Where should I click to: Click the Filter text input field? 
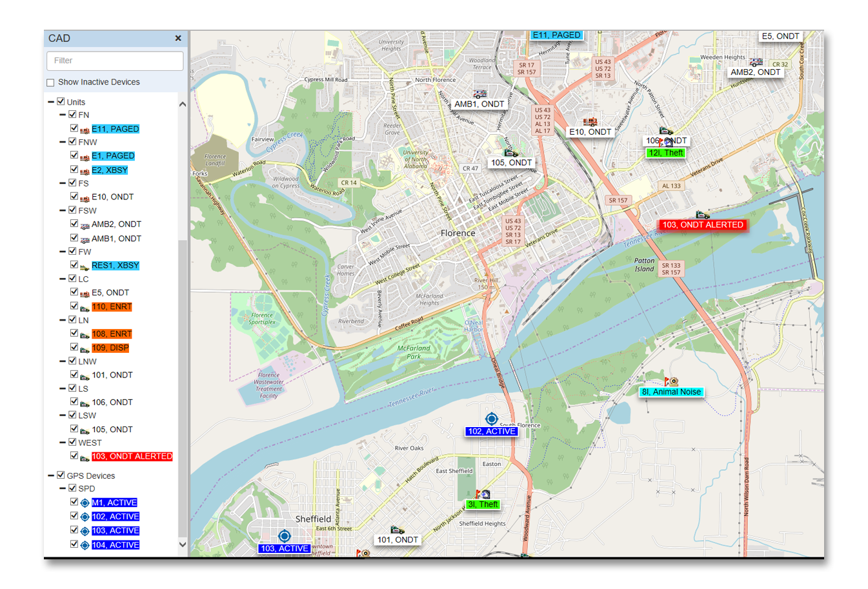point(115,61)
